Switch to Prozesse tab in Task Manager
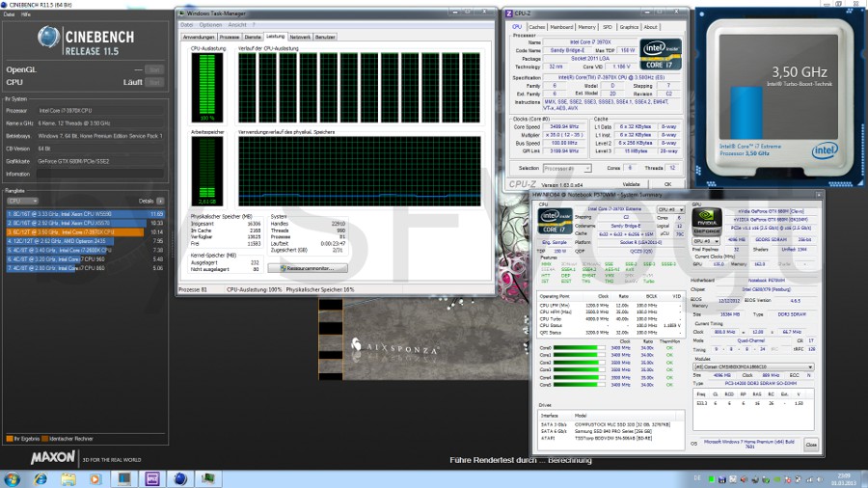868x488 pixels. pos(230,37)
